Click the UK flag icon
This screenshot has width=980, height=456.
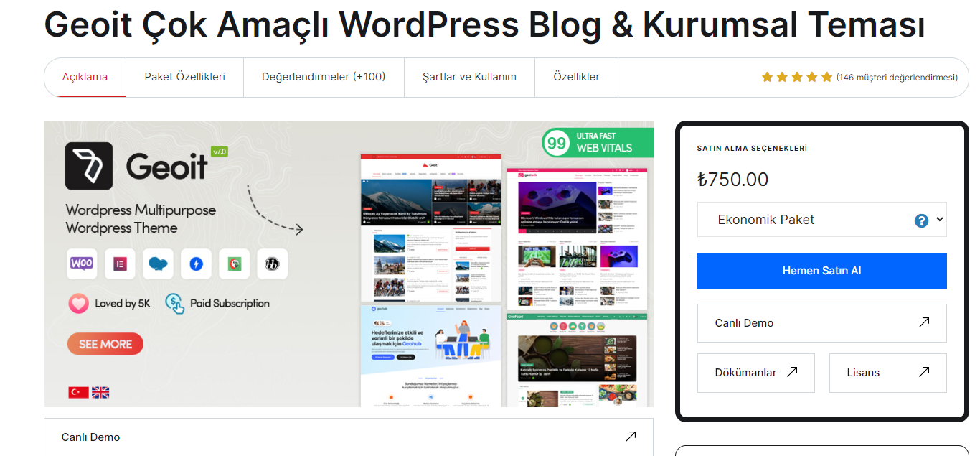(x=100, y=392)
